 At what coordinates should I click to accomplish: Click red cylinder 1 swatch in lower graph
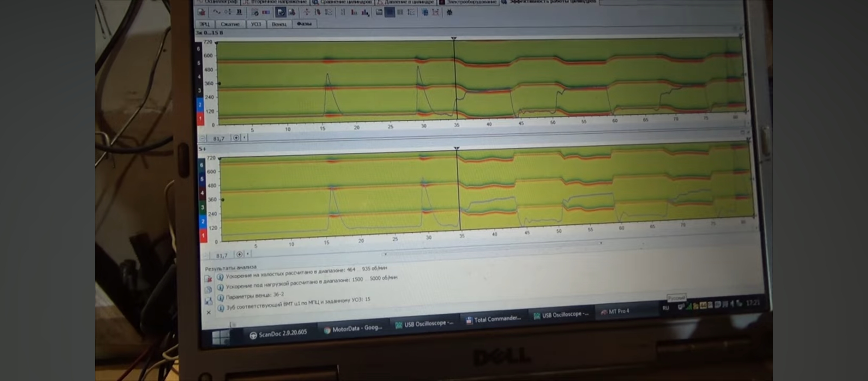tap(203, 235)
